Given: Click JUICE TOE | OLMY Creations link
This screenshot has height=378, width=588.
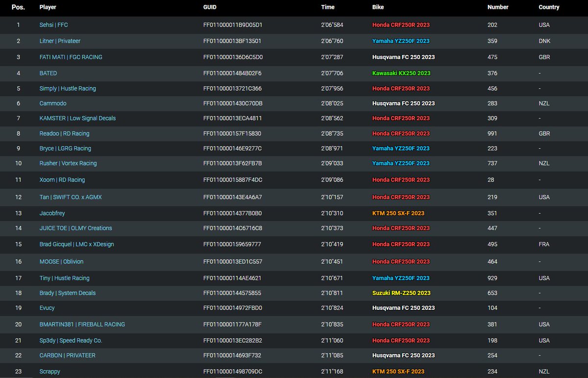Looking at the screenshot, I should coord(75,228).
